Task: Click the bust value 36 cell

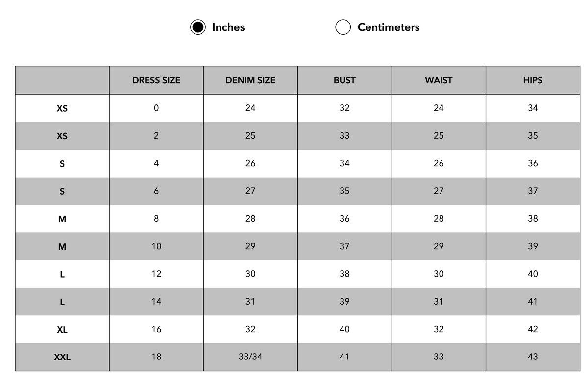Action: pyautogui.click(x=344, y=219)
